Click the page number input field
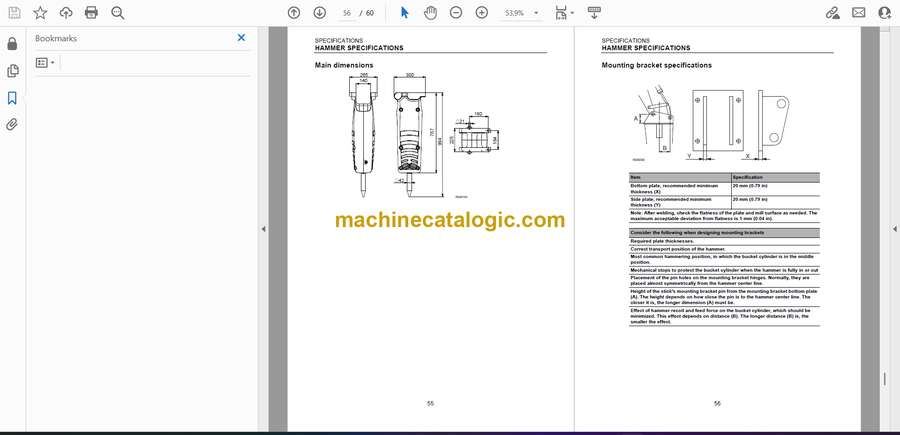This screenshot has height=435, width=900. pos(349,13)
